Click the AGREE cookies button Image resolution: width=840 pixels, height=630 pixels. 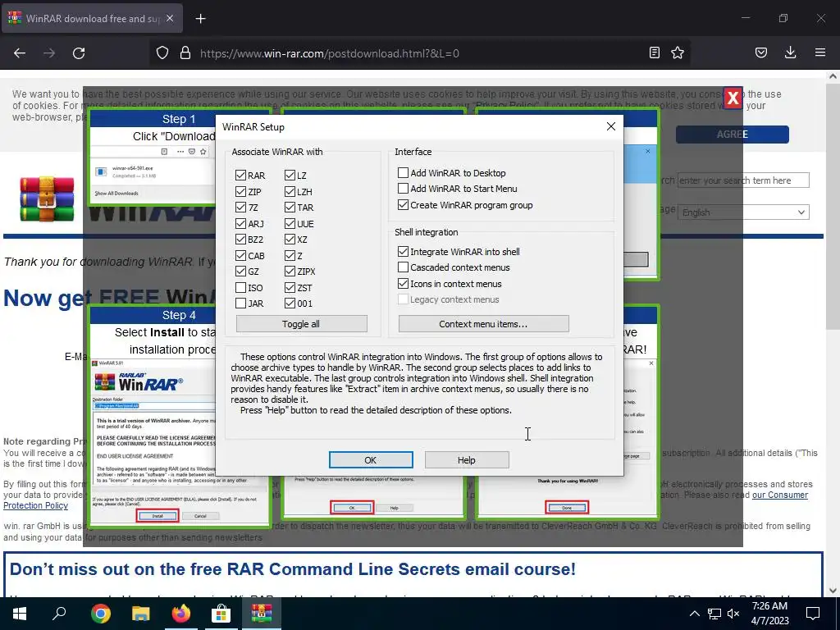click(733, 135)
